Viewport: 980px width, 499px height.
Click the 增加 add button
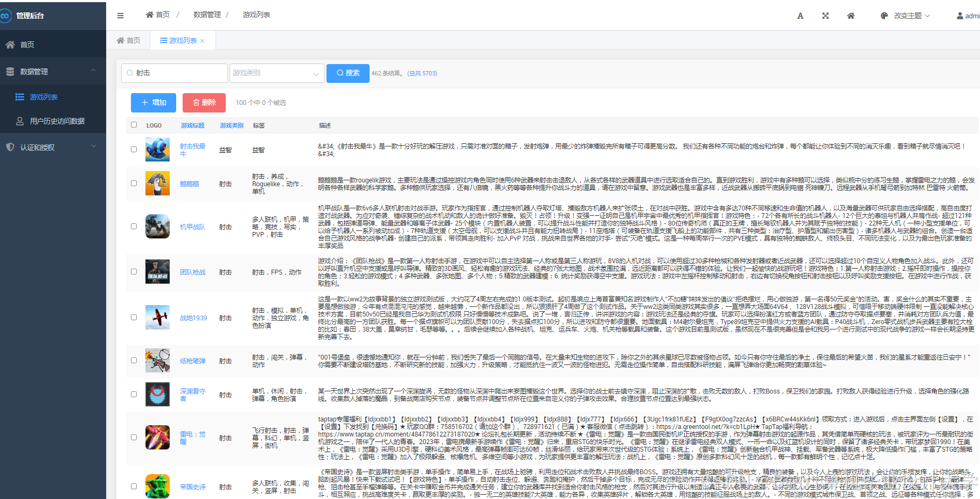tap(154, 102)
